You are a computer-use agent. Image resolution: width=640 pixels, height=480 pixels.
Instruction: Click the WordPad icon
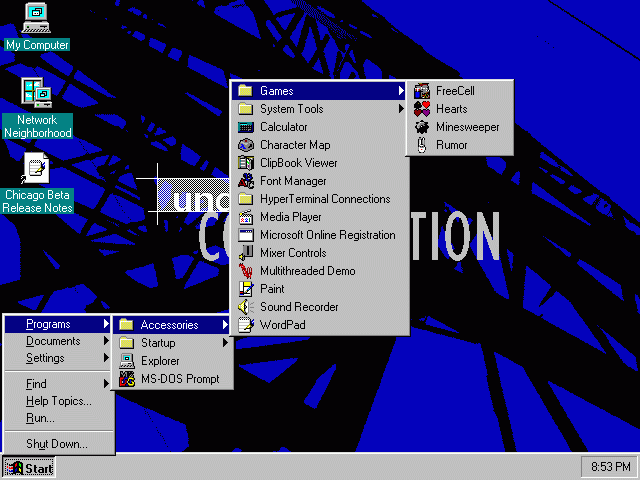point(246,324)
